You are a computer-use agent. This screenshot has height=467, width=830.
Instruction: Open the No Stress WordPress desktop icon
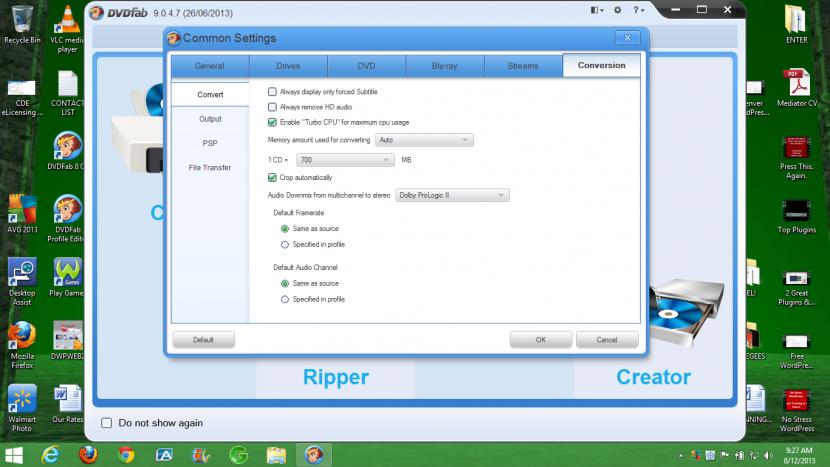click(796, 411)
